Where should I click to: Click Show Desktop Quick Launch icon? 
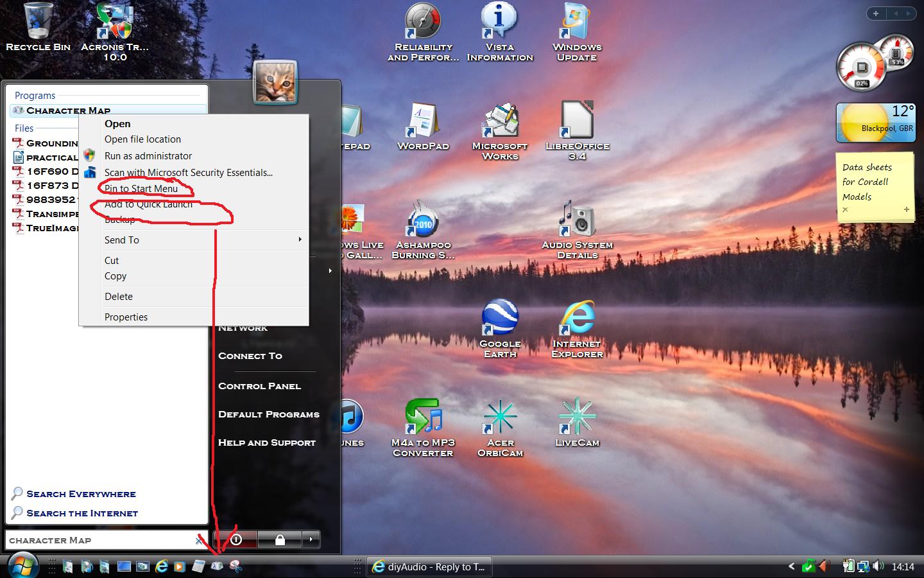[124, 566]
